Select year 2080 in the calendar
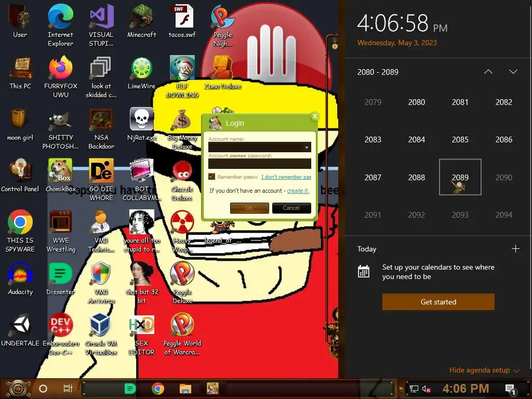The width and height of the screenshot is (532, 399). [x=416, y=102]
